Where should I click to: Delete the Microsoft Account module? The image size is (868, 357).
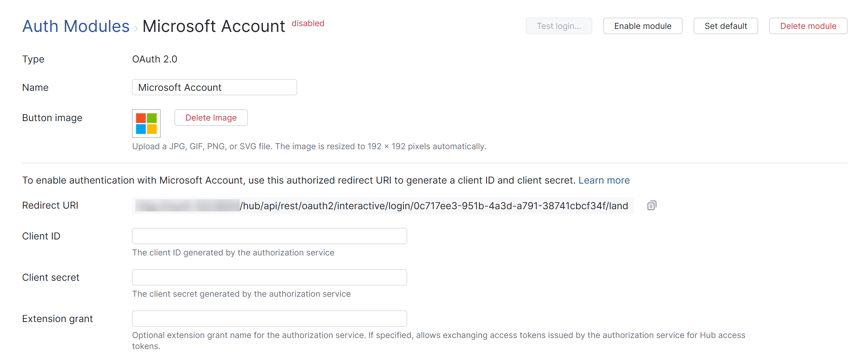808,26
